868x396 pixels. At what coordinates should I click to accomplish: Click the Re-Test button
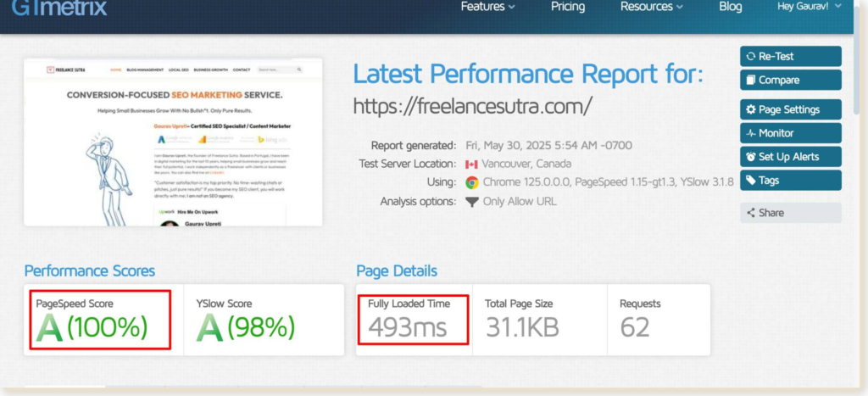[x=791, y=57]
